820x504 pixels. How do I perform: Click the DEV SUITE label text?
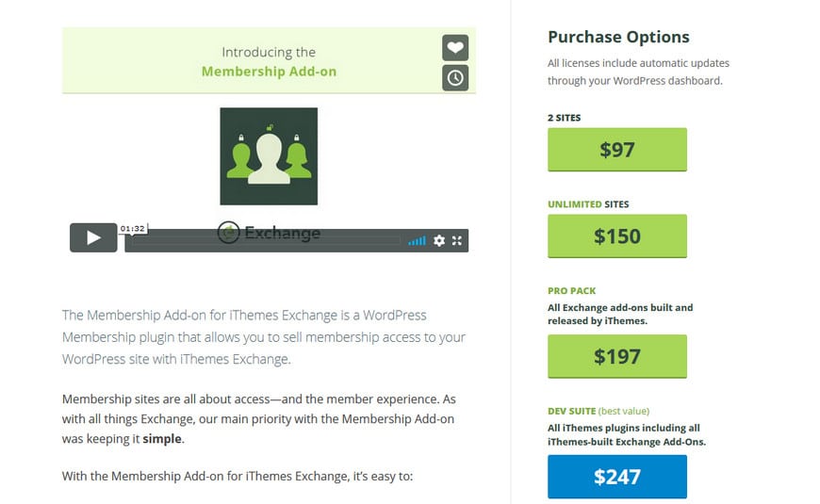tap(571, 411)
